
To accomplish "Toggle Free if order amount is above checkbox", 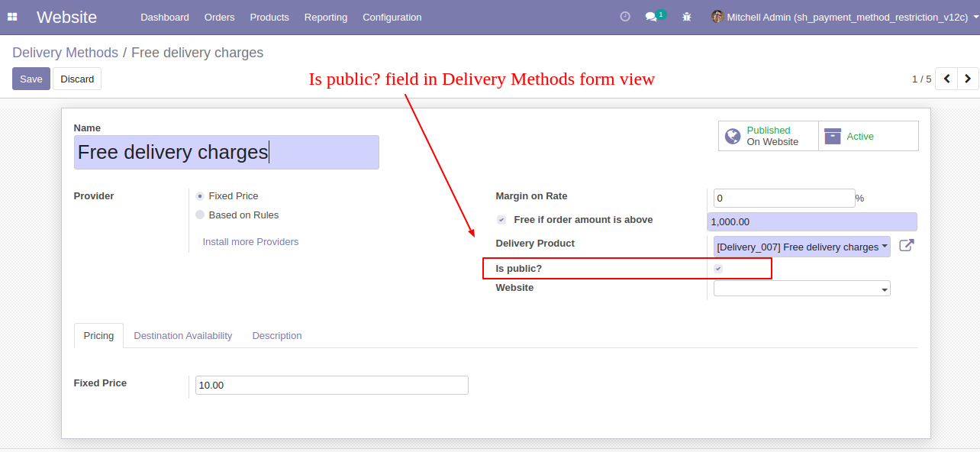I will pyautogui.click(x=501, y=220).
